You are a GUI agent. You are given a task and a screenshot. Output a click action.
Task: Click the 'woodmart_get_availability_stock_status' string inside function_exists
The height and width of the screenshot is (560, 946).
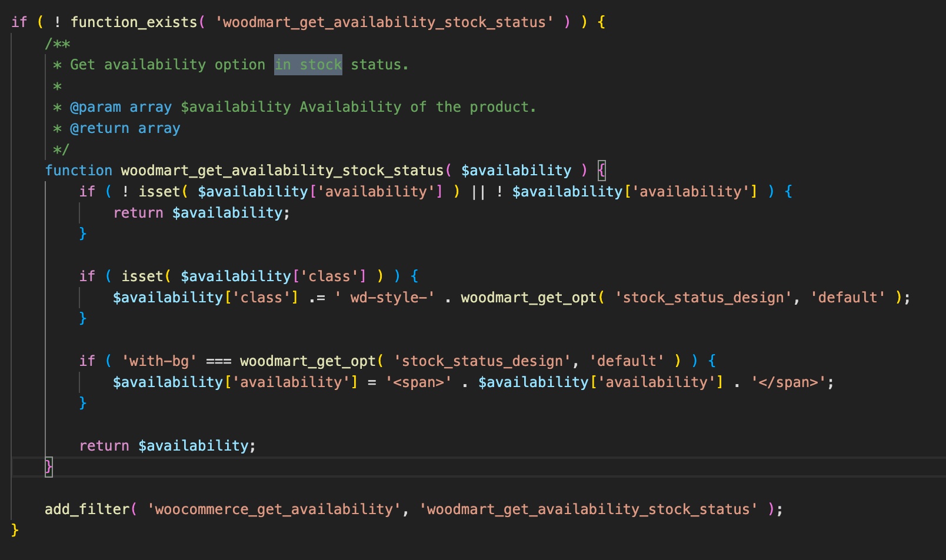tap(384, 22)
